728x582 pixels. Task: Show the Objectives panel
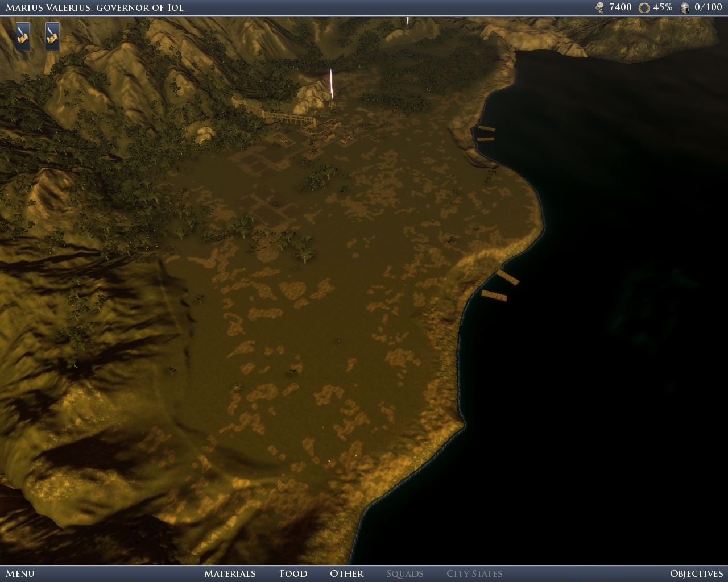click(696, 573)
